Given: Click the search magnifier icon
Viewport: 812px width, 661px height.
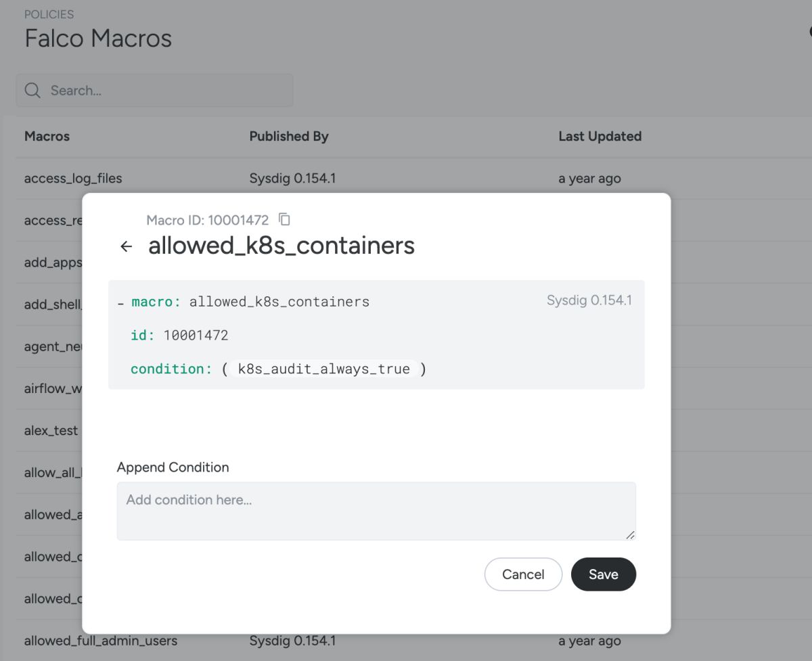Looking at the screenshot, I should click(32, 91).
